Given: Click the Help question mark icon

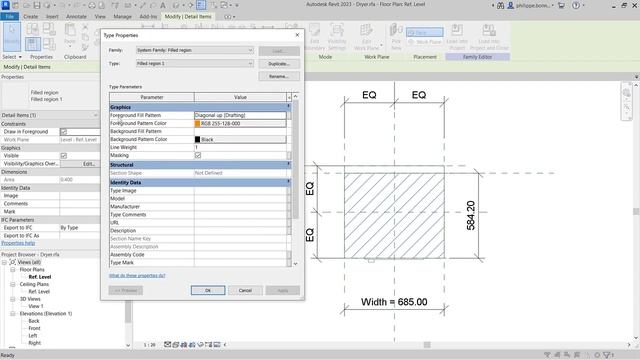Looking at the screenshot, I should [x=576, y=5].
